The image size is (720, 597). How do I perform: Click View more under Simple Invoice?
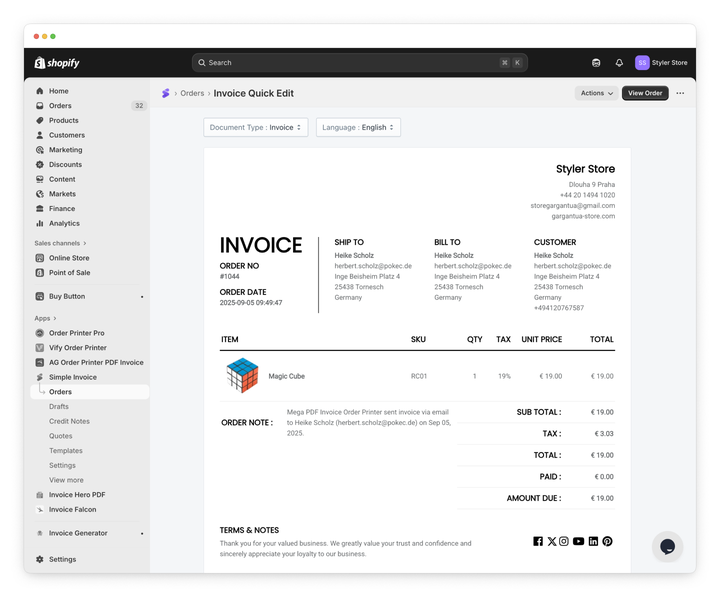coord(67,480)
